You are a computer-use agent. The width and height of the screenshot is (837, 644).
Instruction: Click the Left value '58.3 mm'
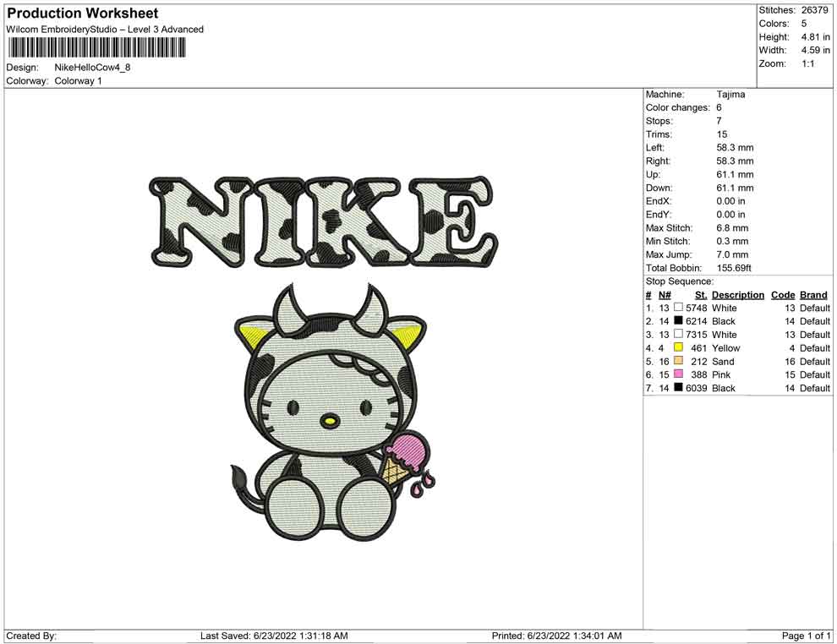735,147
